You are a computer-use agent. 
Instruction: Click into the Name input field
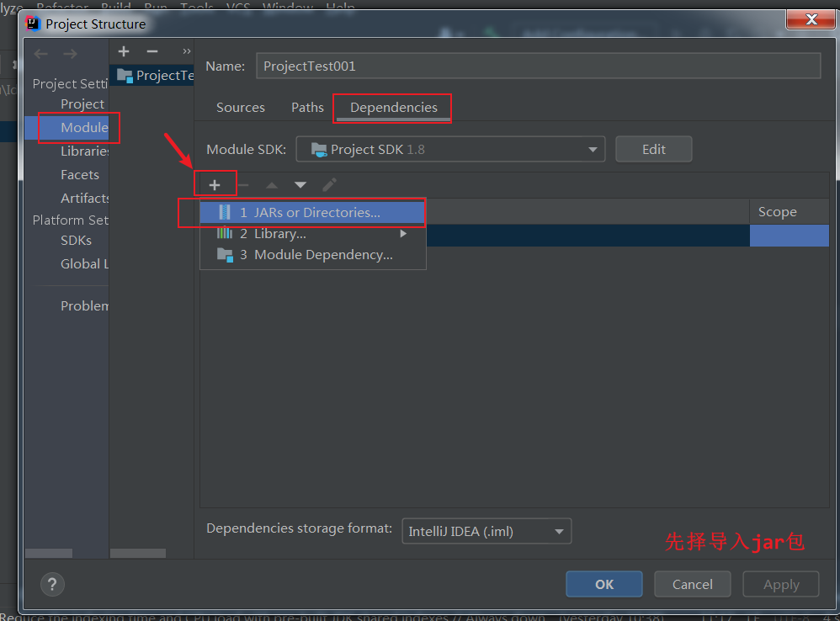click(539, 66)
